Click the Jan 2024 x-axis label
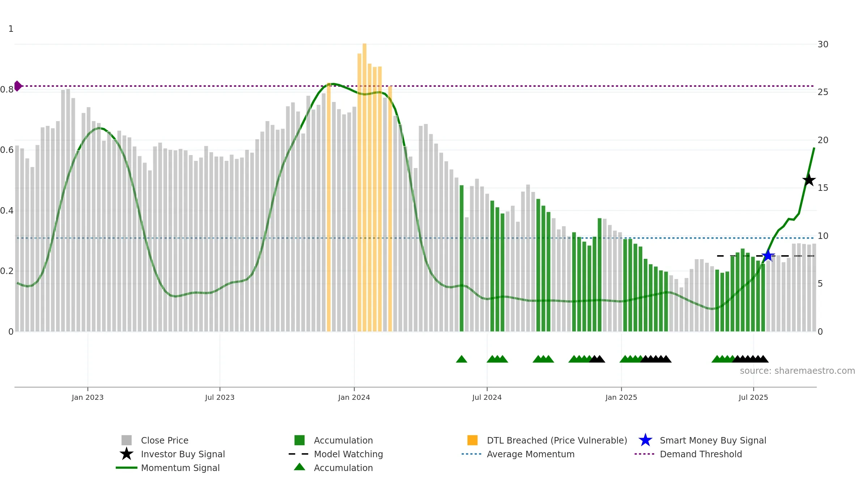The image size is (868, 488). pyautogui.click(x=354, y=398)
